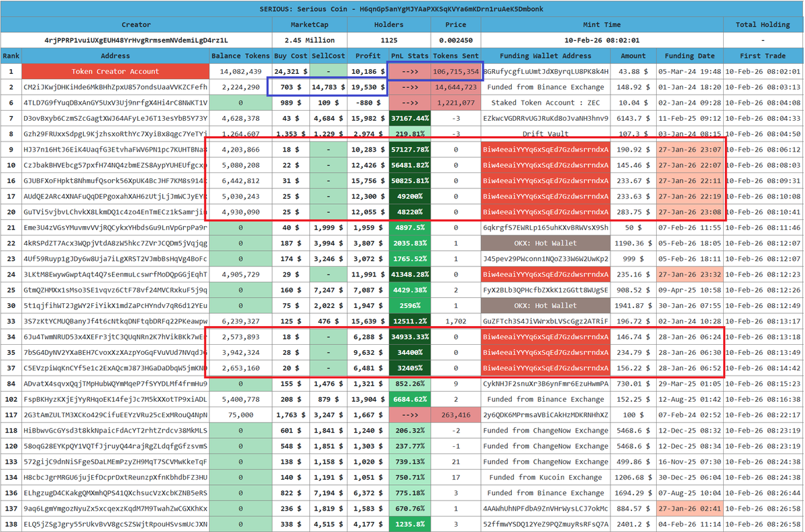The width and height of the screenshot is (805, 532).
Task: Click amount 1190.36 $ in rank 22
Action: pos(633,243)
